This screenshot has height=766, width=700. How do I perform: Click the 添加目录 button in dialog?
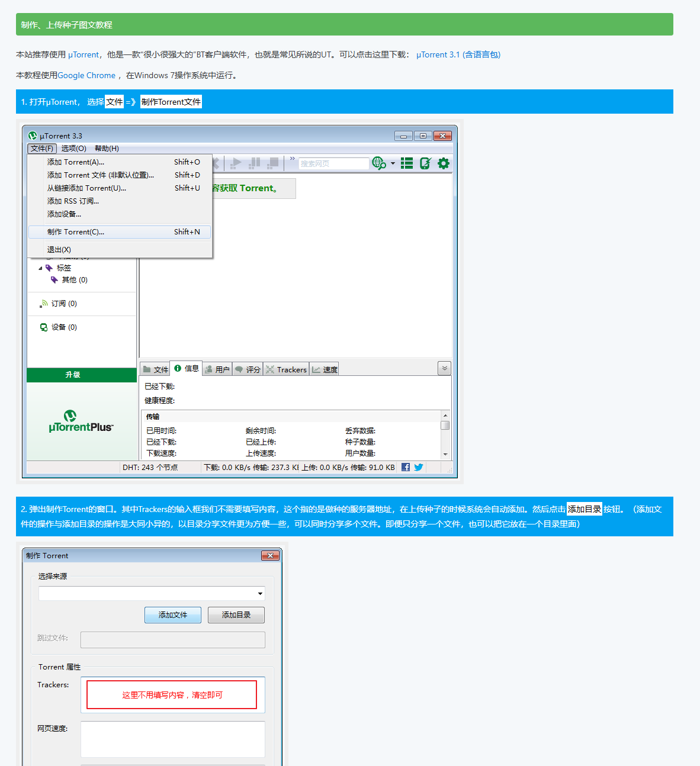[x=236, y=615]
